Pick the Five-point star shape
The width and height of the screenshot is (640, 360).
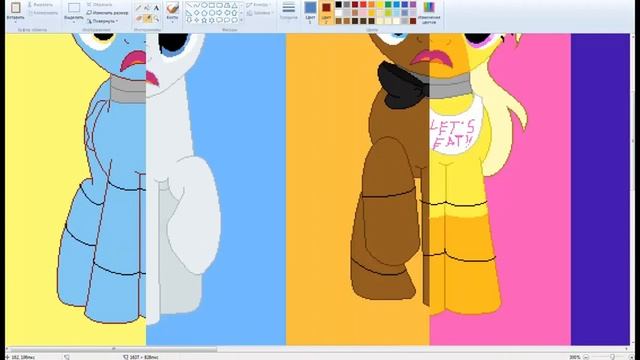[204, 20]
